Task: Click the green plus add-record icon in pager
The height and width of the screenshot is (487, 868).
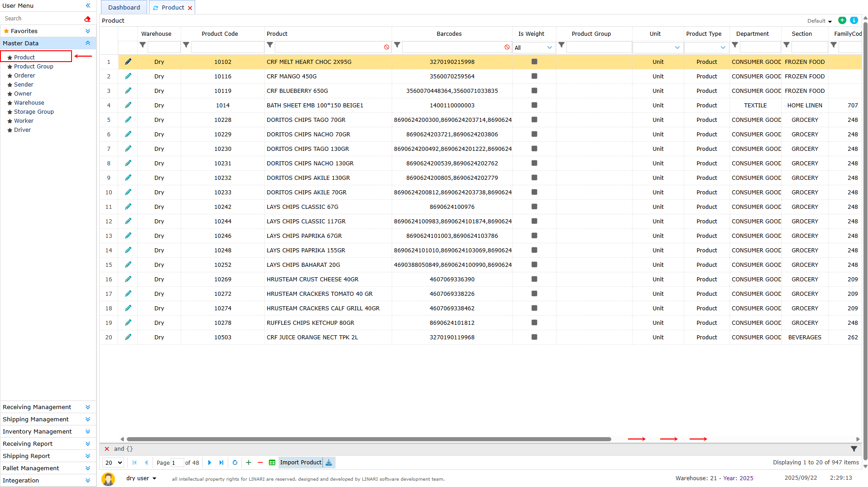Action: coord(249,463)
